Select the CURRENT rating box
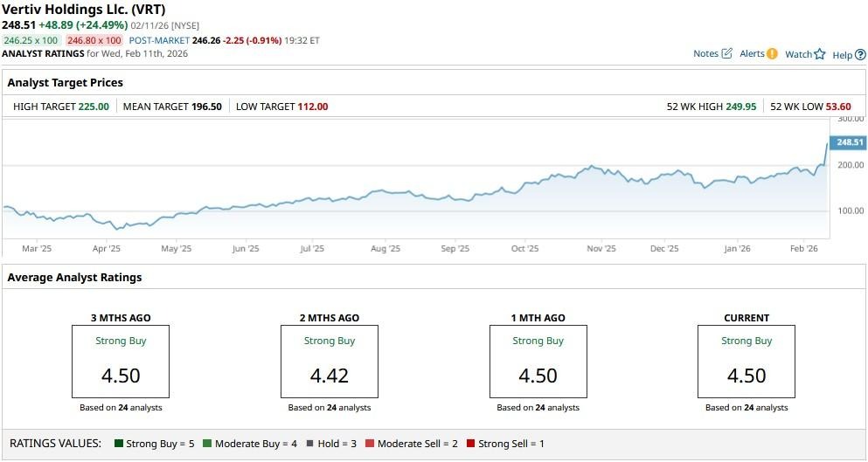Image resolution: width=868 pixels, height=462 pixels. (x=746, y=362)
